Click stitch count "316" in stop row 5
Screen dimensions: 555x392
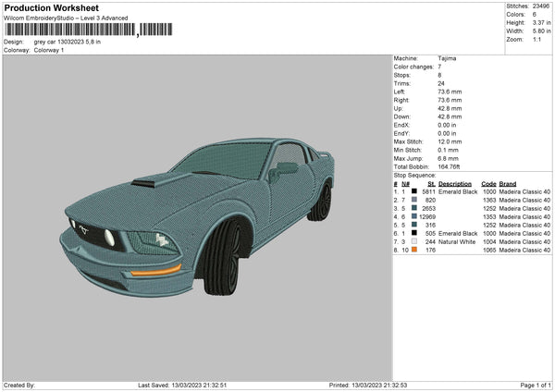point(430,225)
